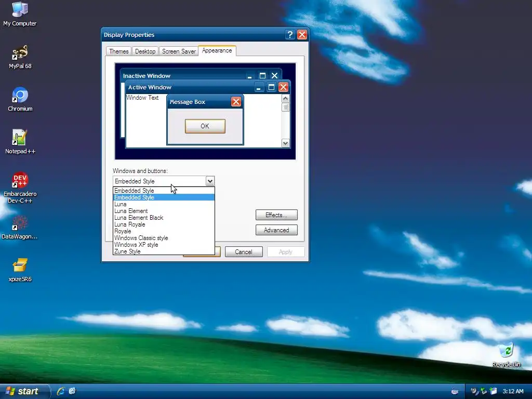Choose Luna Royale from the list
The height and width of the screenshot is (399, 532).
click(164, 224)
